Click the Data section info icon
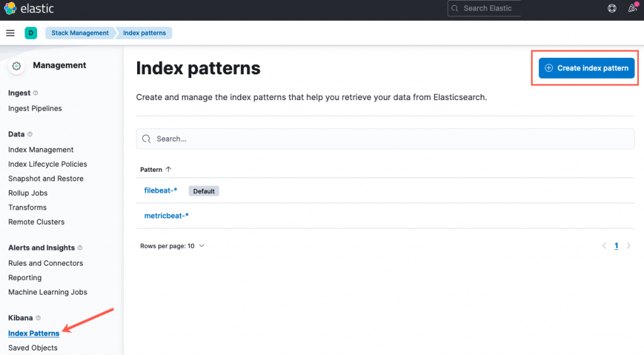Image resolution: width=644 pixels, height=355 pixels. tap(30, 134)
